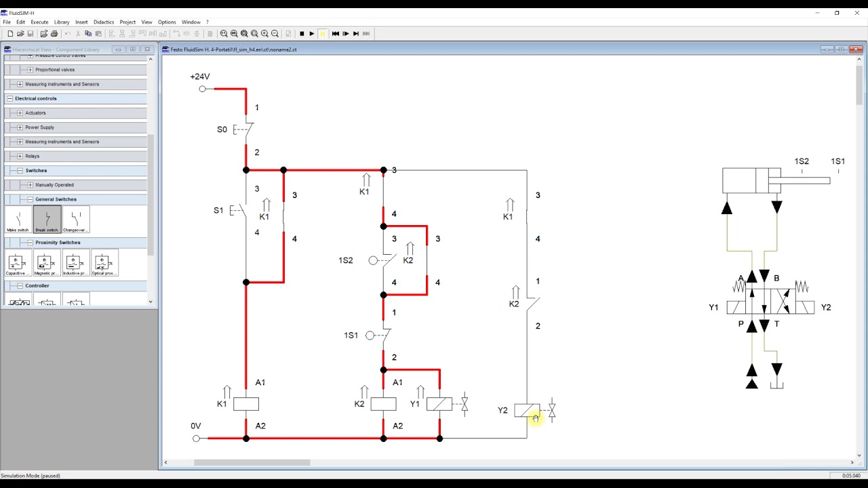Expand the Manually Operated tree node
This screenshot has height=488, width=868.
(31, 185)
